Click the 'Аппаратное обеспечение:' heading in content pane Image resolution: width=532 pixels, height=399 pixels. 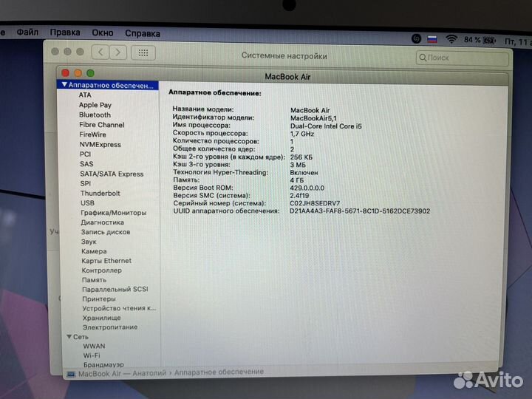tap(215, 92)
